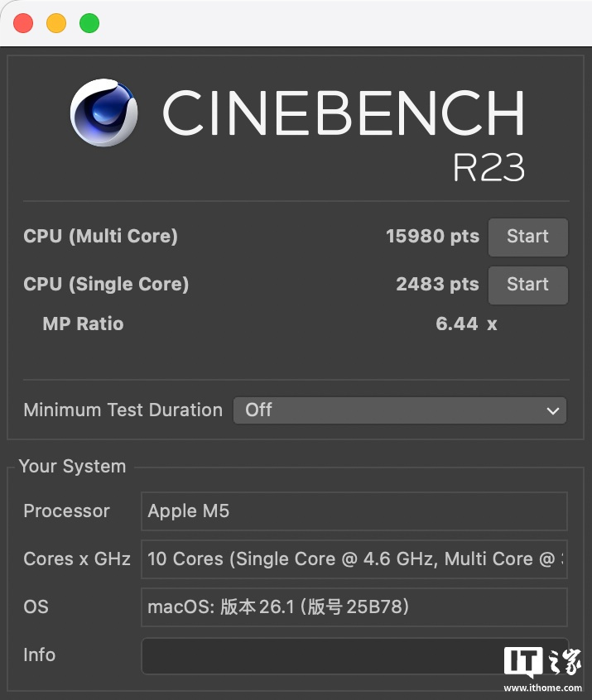Viewport: 592px width, 700px height.
Task: Click the 15980 pts multi core score
Action: click(432, 237)
